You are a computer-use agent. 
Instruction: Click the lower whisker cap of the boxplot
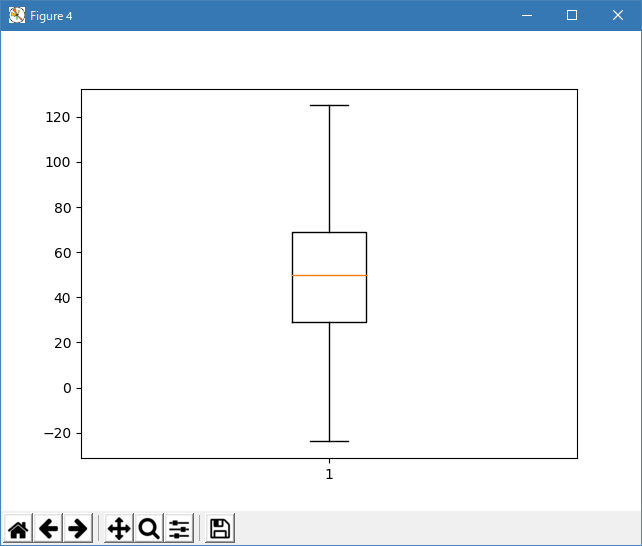[329, 441]
